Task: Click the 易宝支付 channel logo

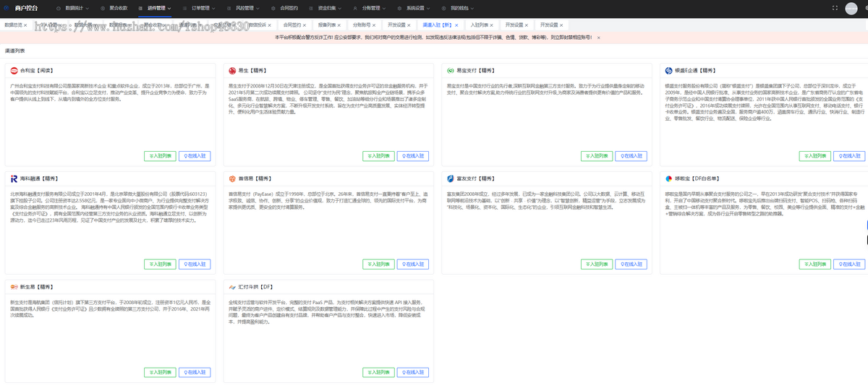Action: (x=451, y=71)
